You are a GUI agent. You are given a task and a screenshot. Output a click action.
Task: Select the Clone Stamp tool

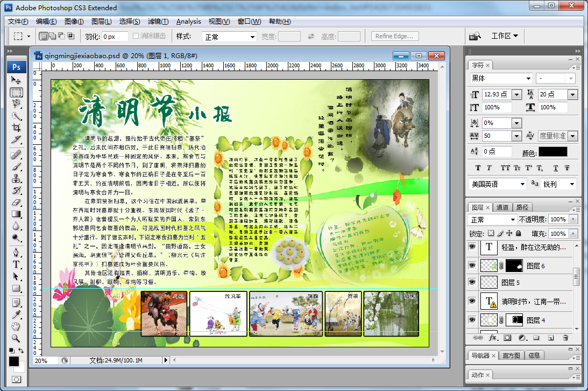click(x=16, y=179)
